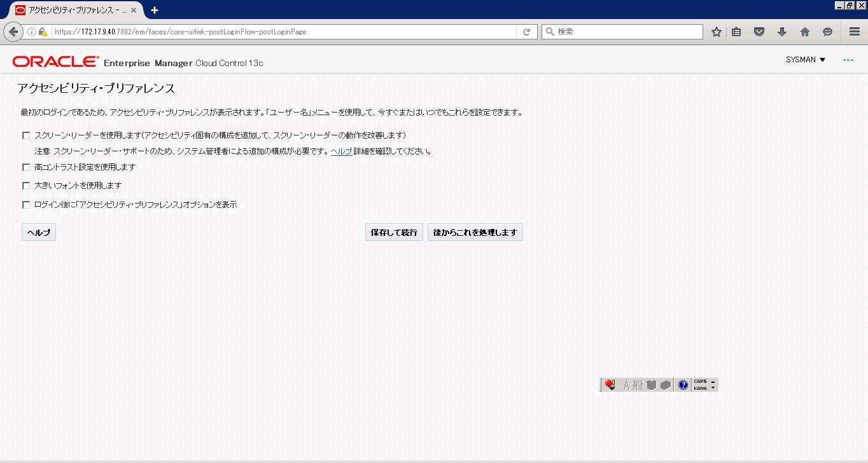
Task: Enable screen reader checkbox
Action: click(26, 135)
